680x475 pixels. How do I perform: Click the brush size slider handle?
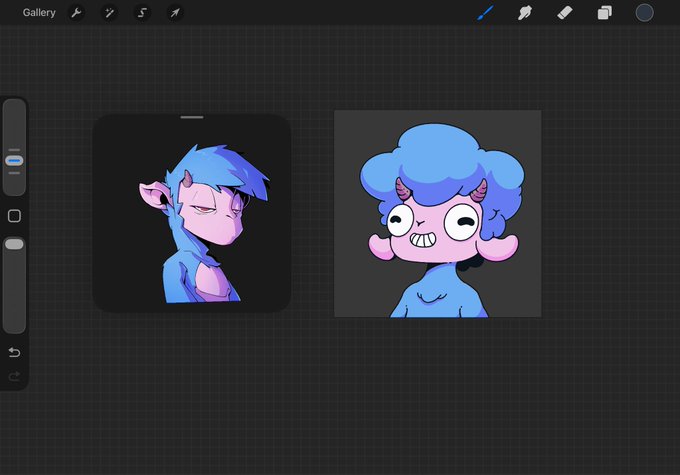coord(14,161)
